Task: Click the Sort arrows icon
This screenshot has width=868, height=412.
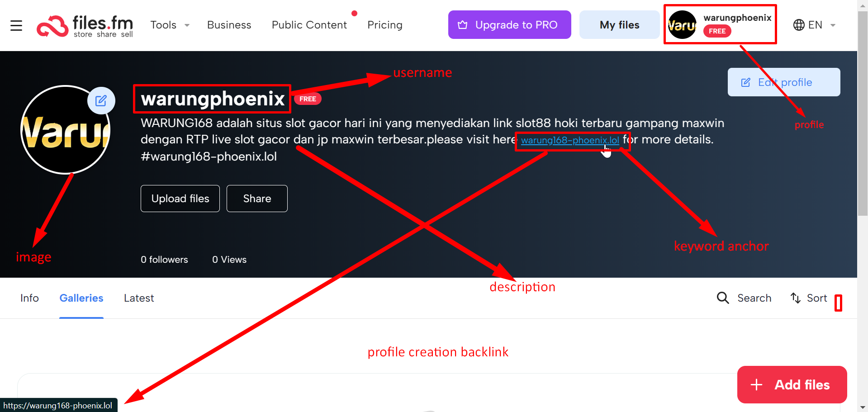Action: 796,298
